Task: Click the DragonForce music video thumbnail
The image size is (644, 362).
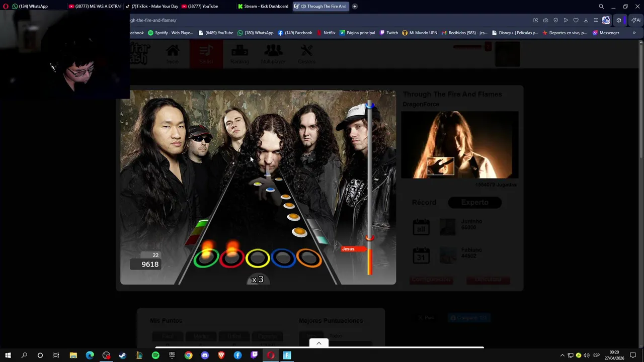Action: (x=459, y=145)
